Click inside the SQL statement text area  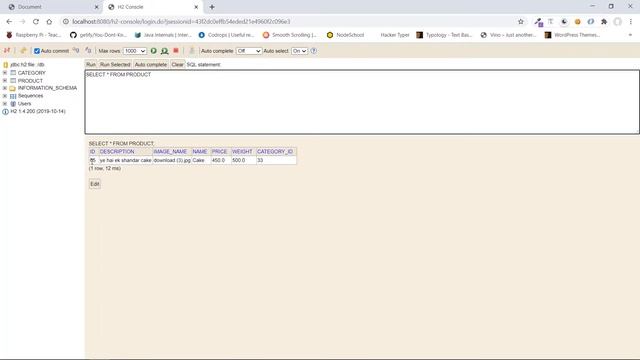click(x=362, y=102)
